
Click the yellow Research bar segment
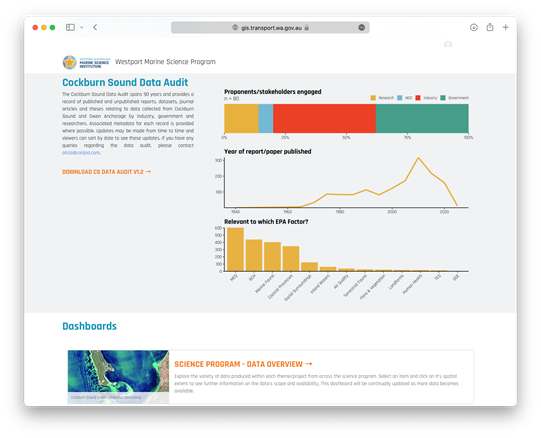click(241, 118)
